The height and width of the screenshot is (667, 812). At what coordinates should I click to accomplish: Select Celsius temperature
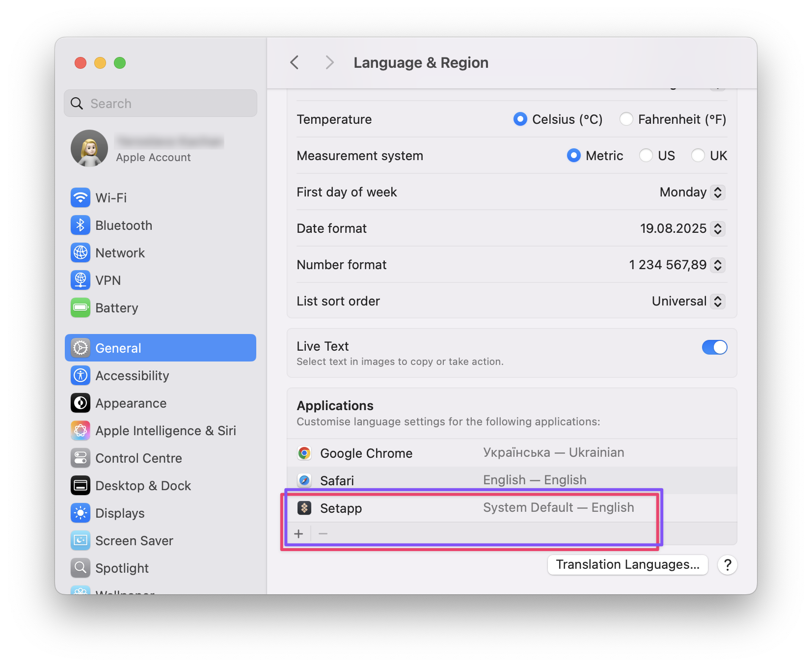pos(520,119)
